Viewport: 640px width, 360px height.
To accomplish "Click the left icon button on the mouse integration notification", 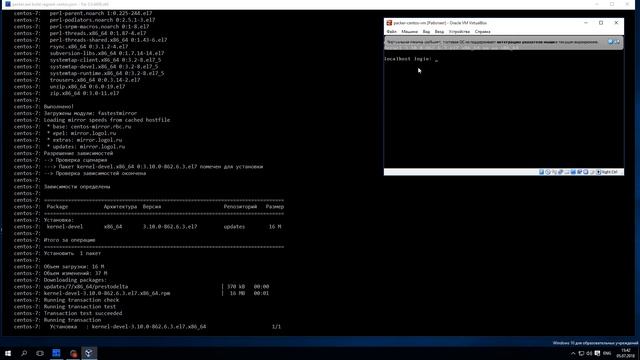I will click(x=611, y=42).
